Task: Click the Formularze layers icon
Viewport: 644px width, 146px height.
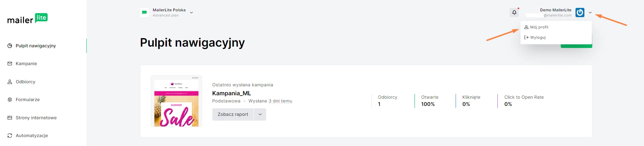Action: pos(10,100)
